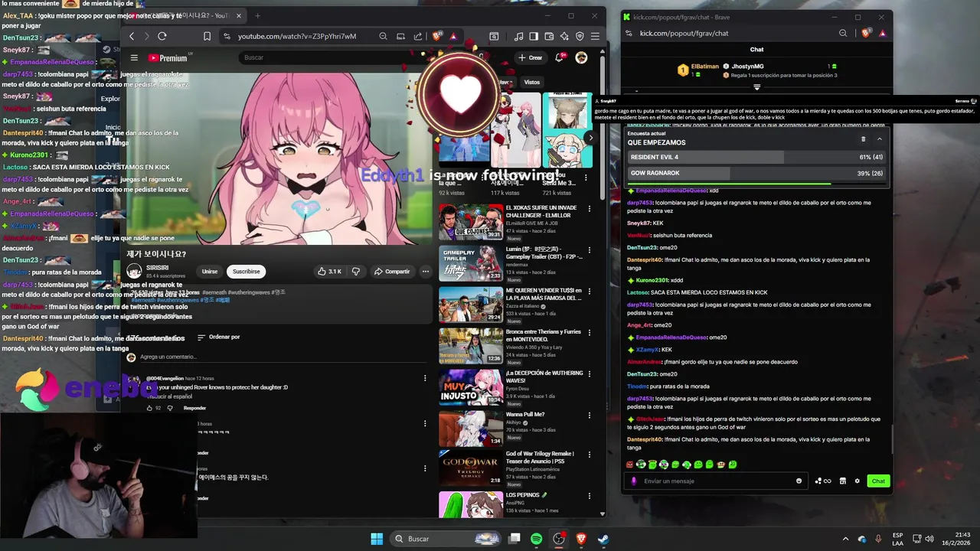Open God of War Trilogy Remake video
Image resolution: width=980 pixels, height=551 pixels.
click(x=470, y=467)
